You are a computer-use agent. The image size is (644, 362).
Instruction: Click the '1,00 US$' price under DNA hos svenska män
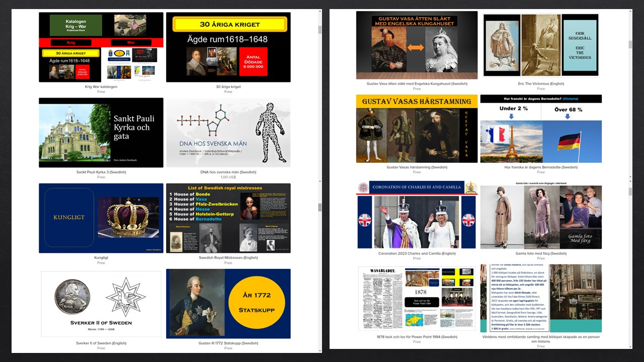click(228, 177)
